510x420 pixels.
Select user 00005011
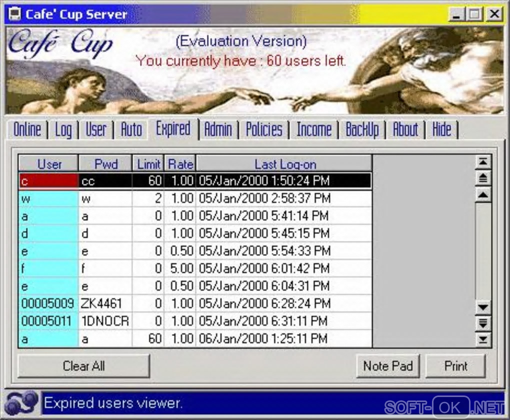48,321
